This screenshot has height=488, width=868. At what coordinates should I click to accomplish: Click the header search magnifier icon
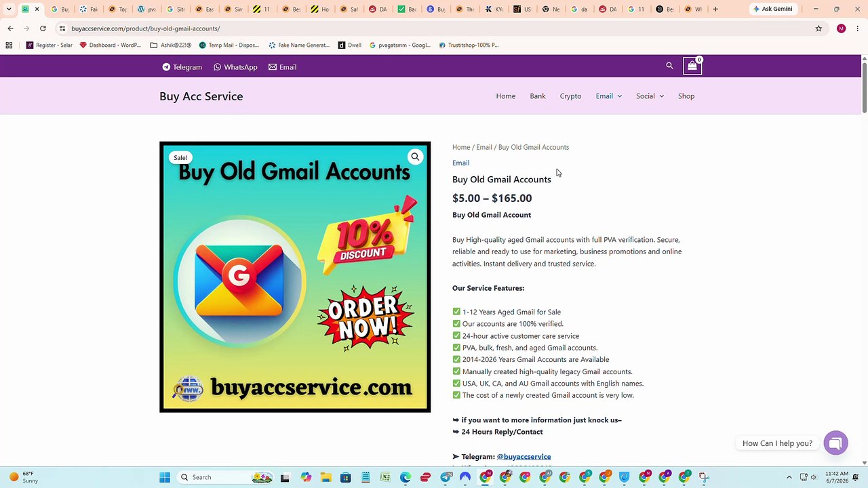(669, 66)
